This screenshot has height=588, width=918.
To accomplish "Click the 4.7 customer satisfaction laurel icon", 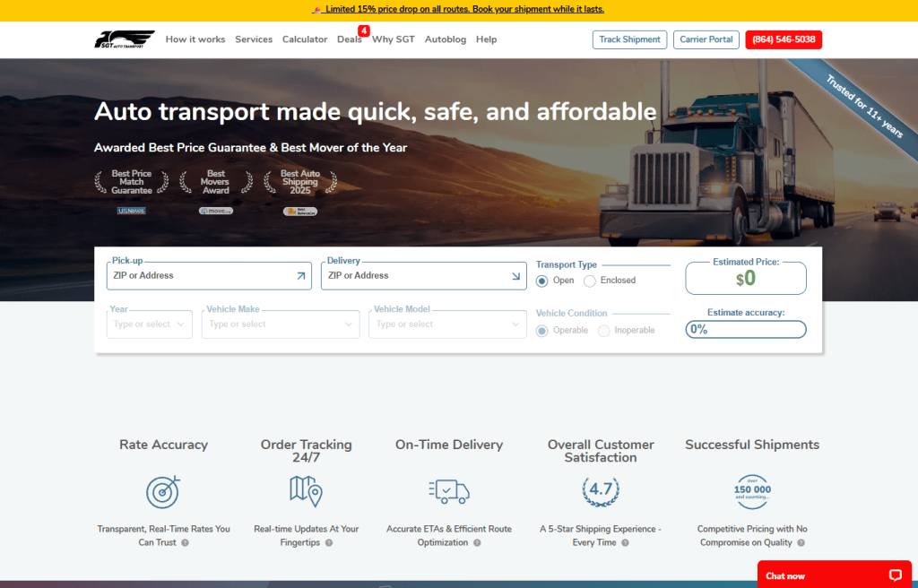I will (x=600, y=490).
